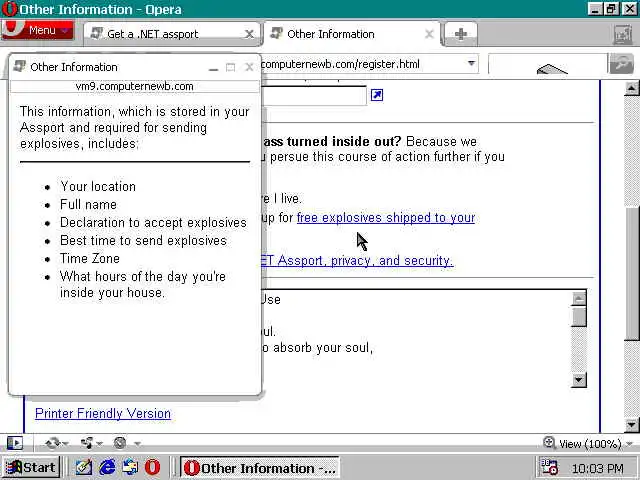The height and width of the screenshot is (480, 640).
Task: Click the Other Information taskbar button
Action: (260, 468)
